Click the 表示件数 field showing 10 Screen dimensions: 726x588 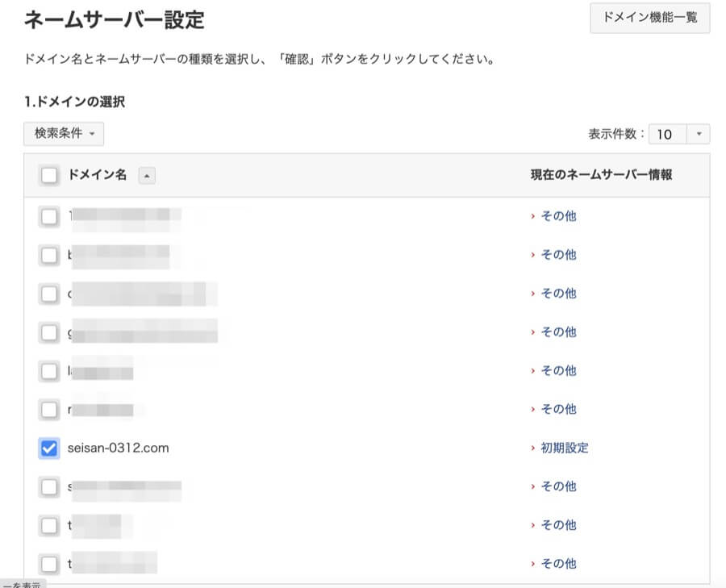tap(667, 134)
